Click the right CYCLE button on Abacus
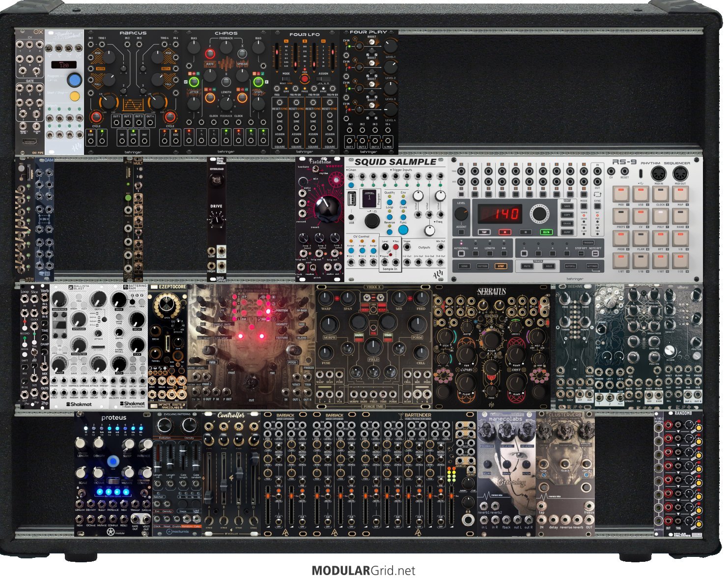Image resolution: width=728 pixels, height=581 pixels. coord(170,117)
